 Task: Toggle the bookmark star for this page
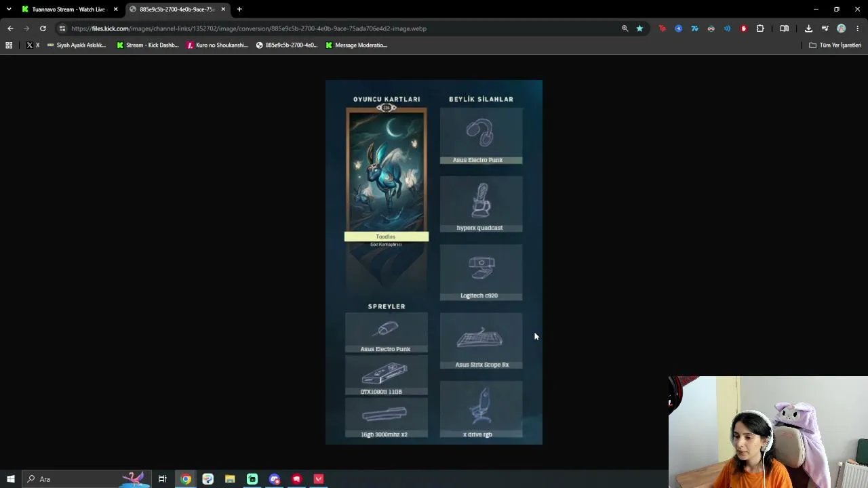tap(639, 28)
